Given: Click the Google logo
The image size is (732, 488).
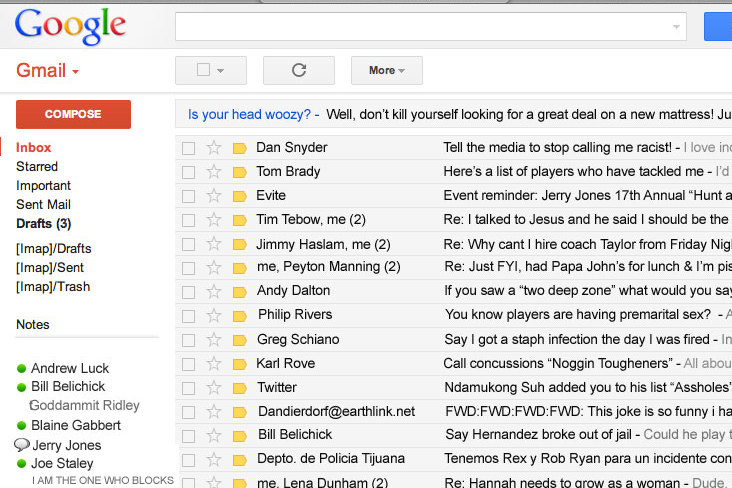Looking at the screenshot, I should point(70,27).
